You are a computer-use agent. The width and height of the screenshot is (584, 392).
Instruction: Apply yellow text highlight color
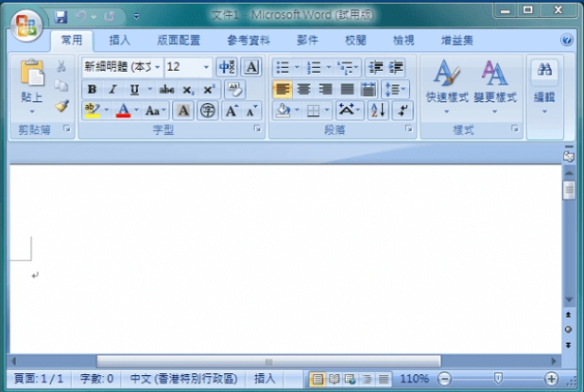tap(92, 111)
